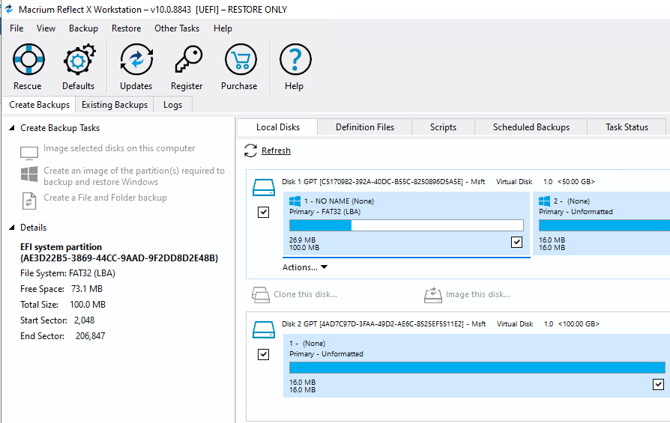Uncheck partition 1 NO NAME checkbox
Viewport: 670px width, 423px height.
516,241
